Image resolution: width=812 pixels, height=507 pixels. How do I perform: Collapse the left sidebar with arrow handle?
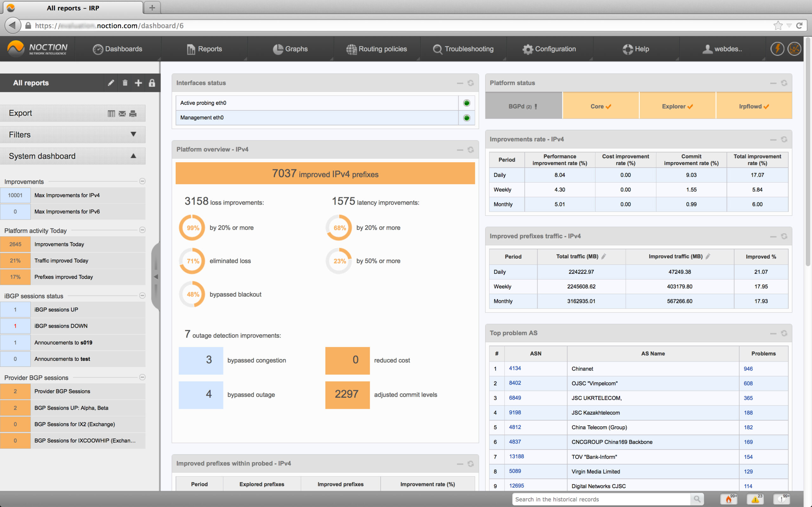156,277
